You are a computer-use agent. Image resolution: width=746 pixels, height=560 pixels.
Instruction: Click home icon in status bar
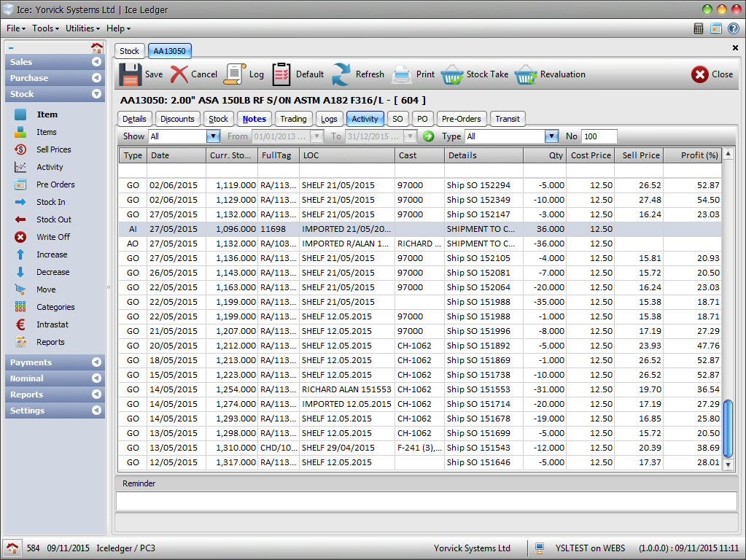(12, 548)
